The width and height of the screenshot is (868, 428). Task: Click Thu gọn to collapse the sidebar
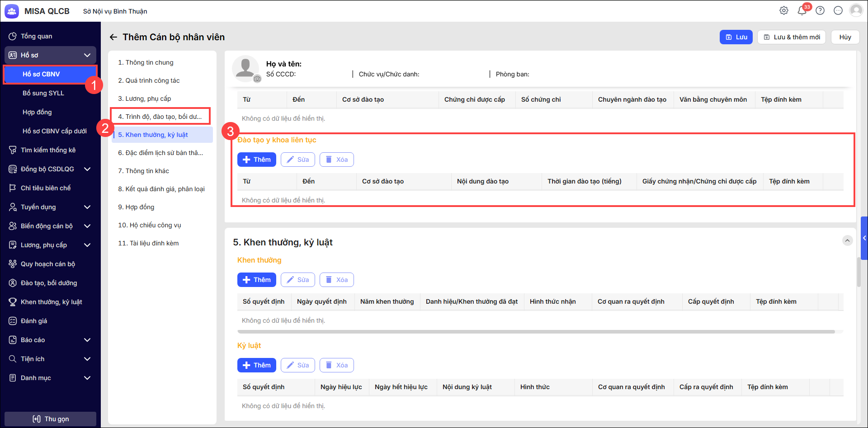[x=51, y=419]
